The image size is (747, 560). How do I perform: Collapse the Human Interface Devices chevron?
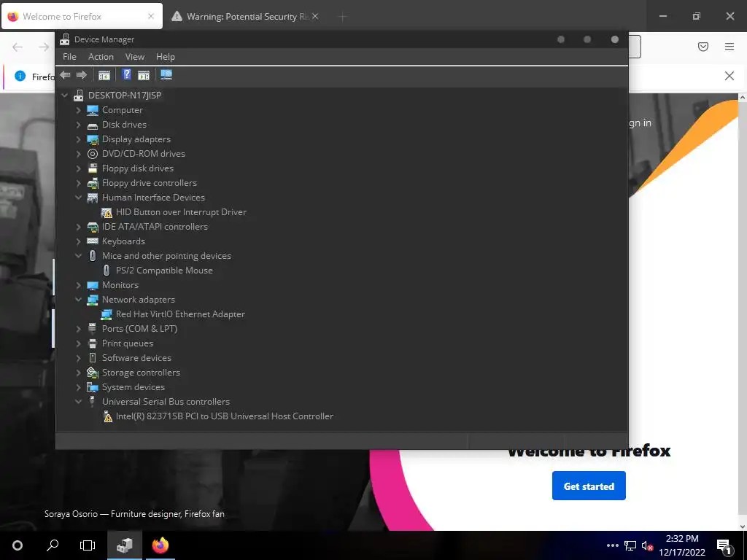pyautogui.click(x=79, y=198)
